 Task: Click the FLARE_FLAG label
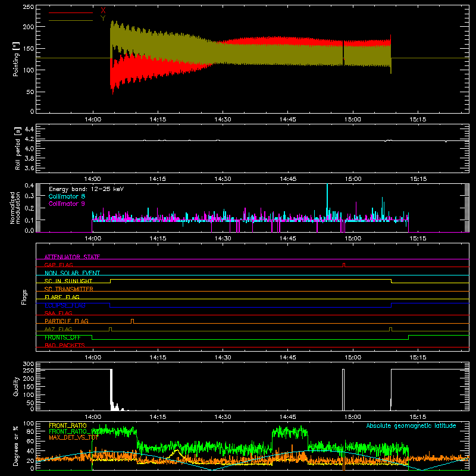click(x=62, y=297)
